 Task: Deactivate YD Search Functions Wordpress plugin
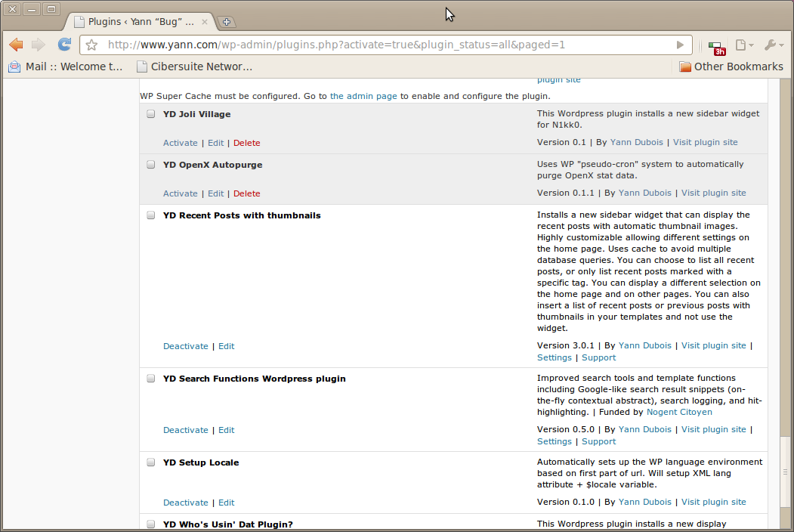coord(185,430)
